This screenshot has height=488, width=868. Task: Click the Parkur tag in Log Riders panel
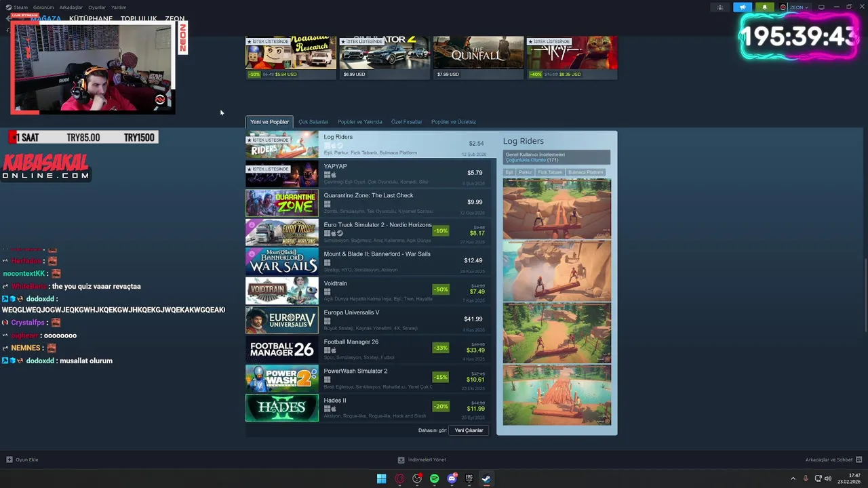[x=526, y=172]
